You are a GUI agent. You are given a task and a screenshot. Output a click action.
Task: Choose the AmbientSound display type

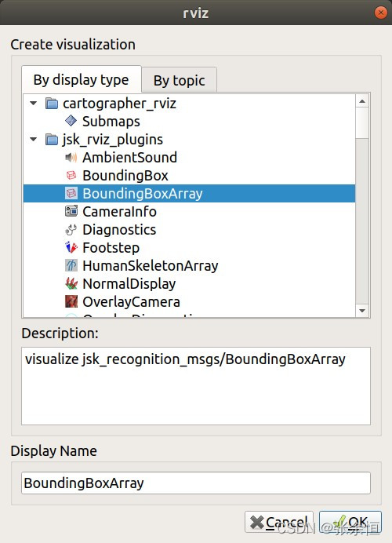click(x=129, y=158)
